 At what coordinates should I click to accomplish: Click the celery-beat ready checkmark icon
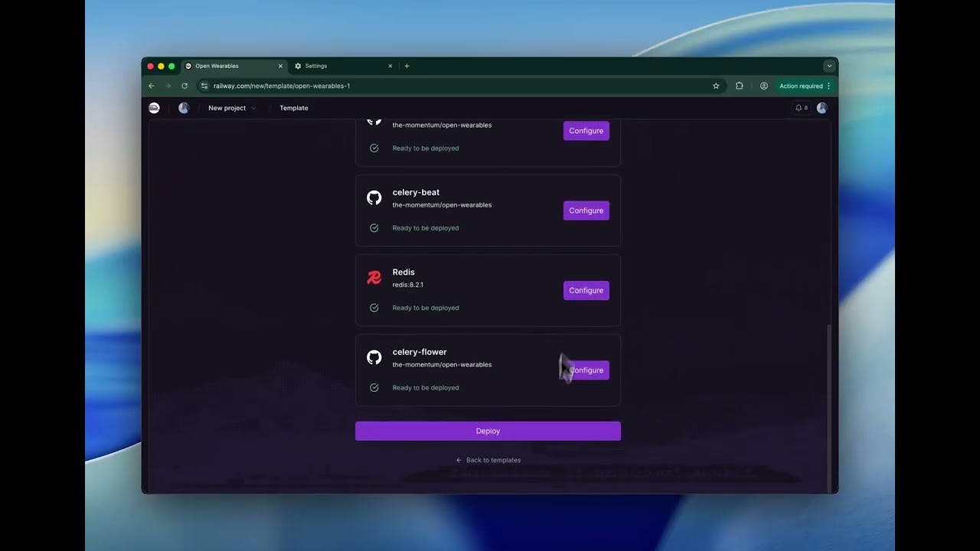click(374, 228)
